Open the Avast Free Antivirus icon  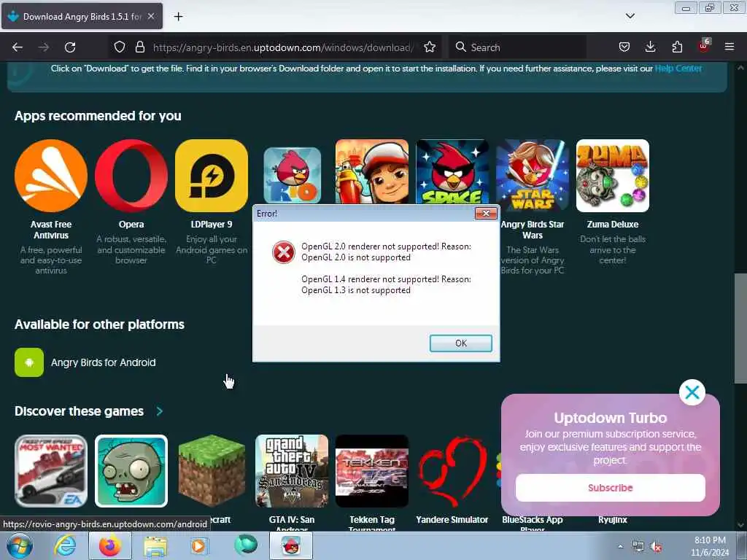tap(51, 176)
